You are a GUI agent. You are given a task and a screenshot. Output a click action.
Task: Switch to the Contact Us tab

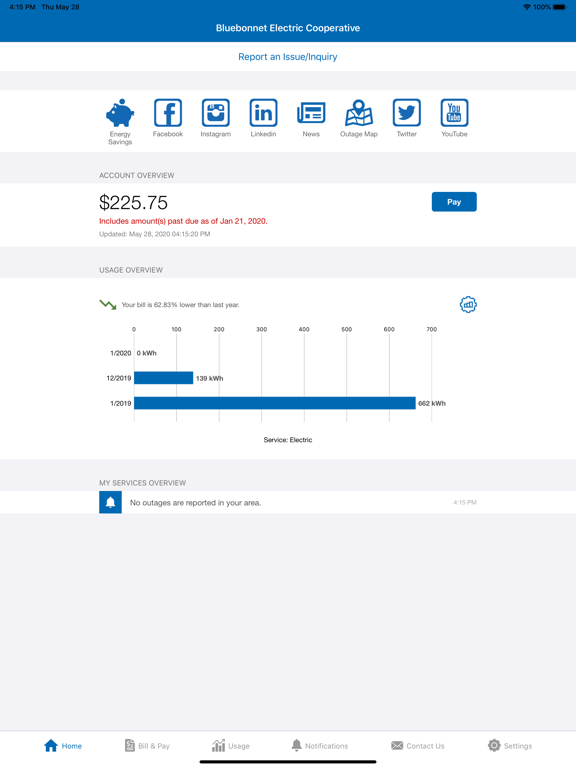click(418, 746)
